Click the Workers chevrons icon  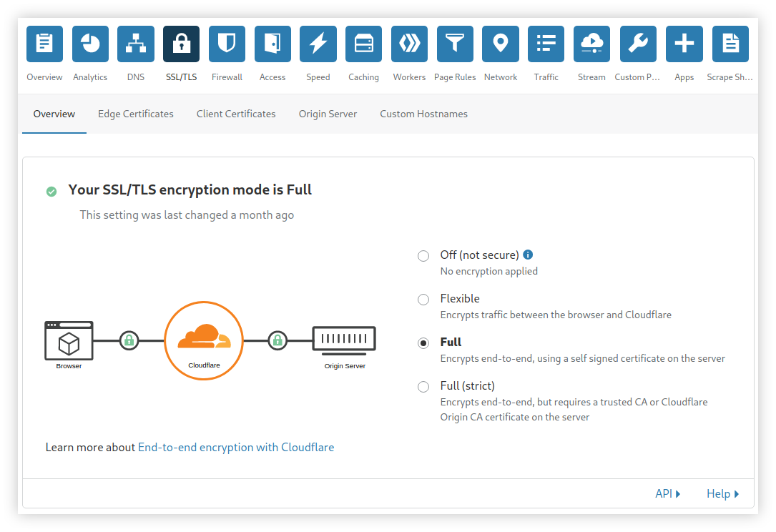[x=409, y=44]
